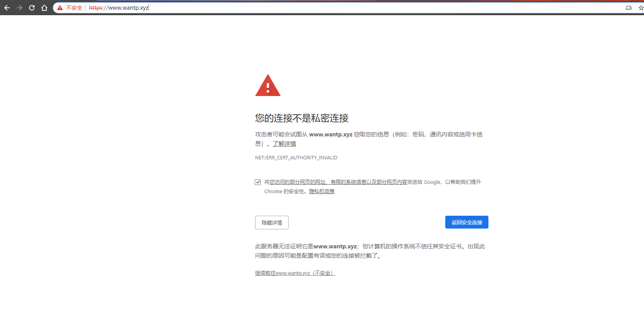Screen dimensions: 644x316
Task: Proceed via 继续前往www.wantp.xyz（不安全）link
Action: (295, 273)
